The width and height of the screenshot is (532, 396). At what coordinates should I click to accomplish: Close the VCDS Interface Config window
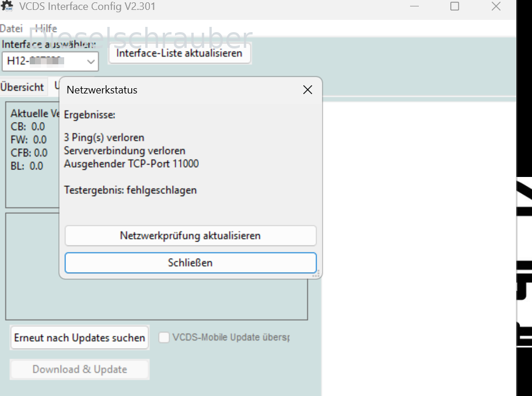coord(496,6)
